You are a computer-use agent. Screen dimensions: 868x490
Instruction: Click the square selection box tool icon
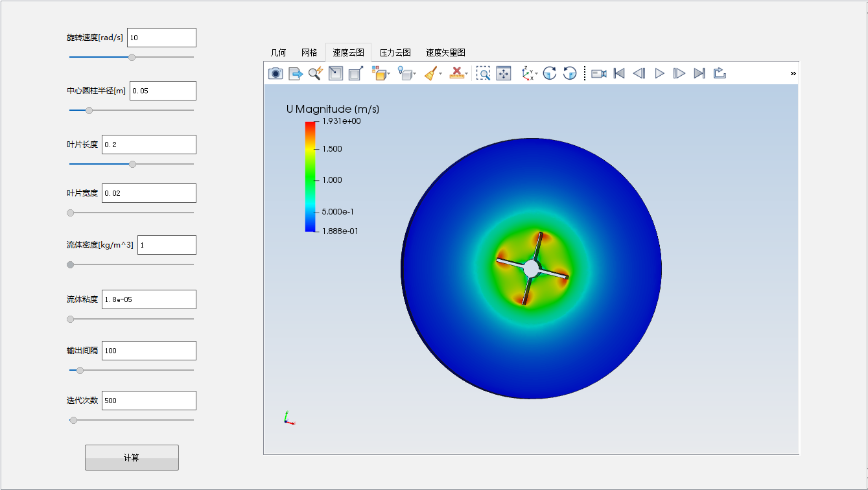[x=336, y=73]
